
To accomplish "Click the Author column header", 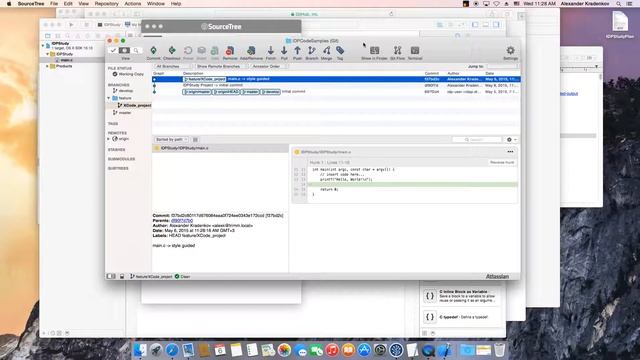I will [x=453, y=73].
